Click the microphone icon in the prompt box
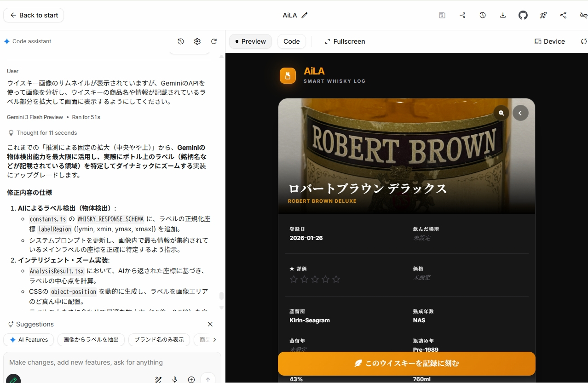This screenshot has width=588, height=383. pos(175,379)
